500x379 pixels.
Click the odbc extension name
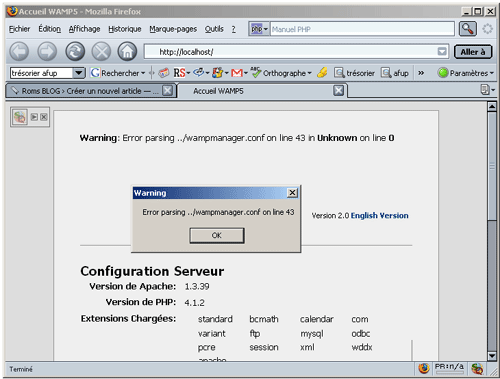click(361, 333)
